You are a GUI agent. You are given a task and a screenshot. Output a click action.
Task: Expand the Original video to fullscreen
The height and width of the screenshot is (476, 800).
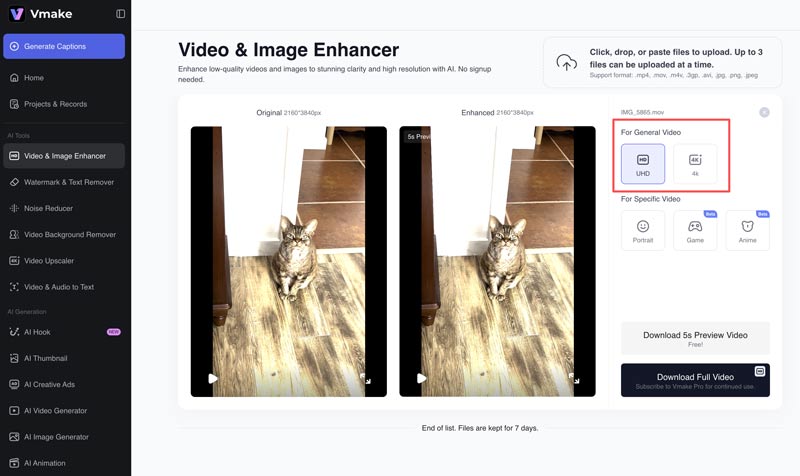[366, 379]
